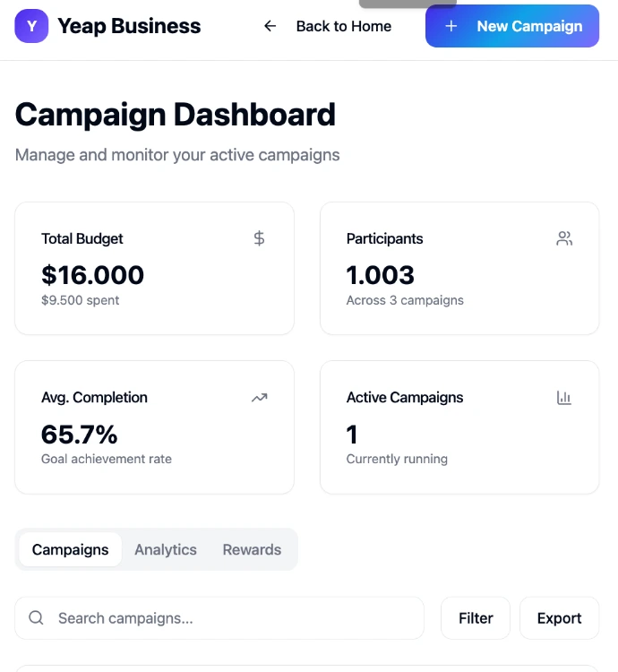Click the bar chart Active Campaigns icon
The height and width of the screenshot is (672, 618).
click(564, 397)
